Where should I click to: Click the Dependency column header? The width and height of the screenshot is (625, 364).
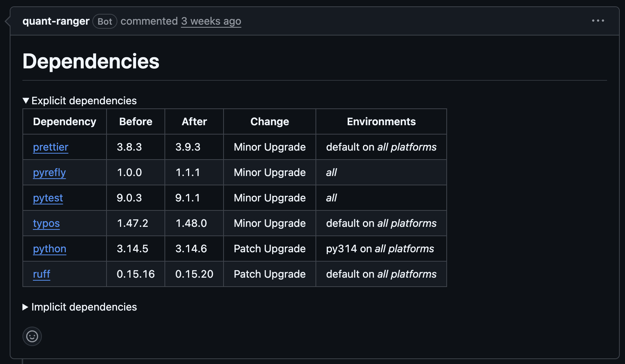[65, 121]
